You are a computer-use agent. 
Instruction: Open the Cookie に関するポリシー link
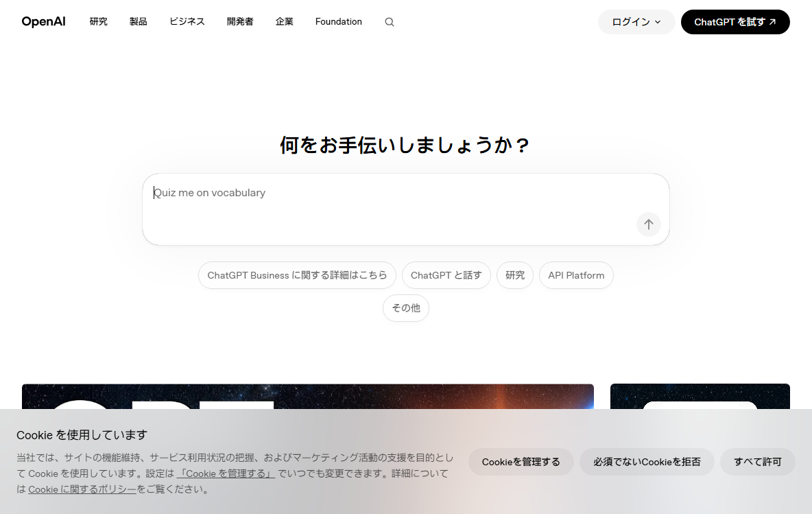pyautogui.click(x=82, y=489)
